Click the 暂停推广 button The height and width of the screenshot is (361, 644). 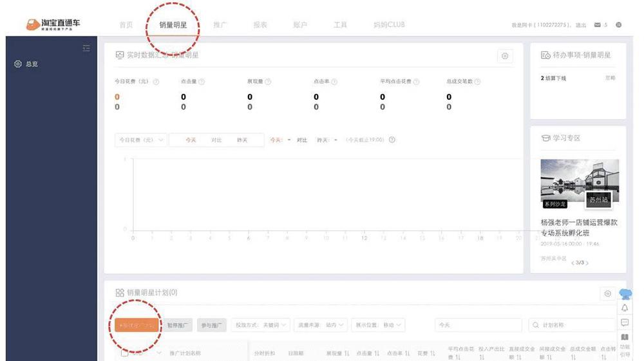tap(178, 326)
